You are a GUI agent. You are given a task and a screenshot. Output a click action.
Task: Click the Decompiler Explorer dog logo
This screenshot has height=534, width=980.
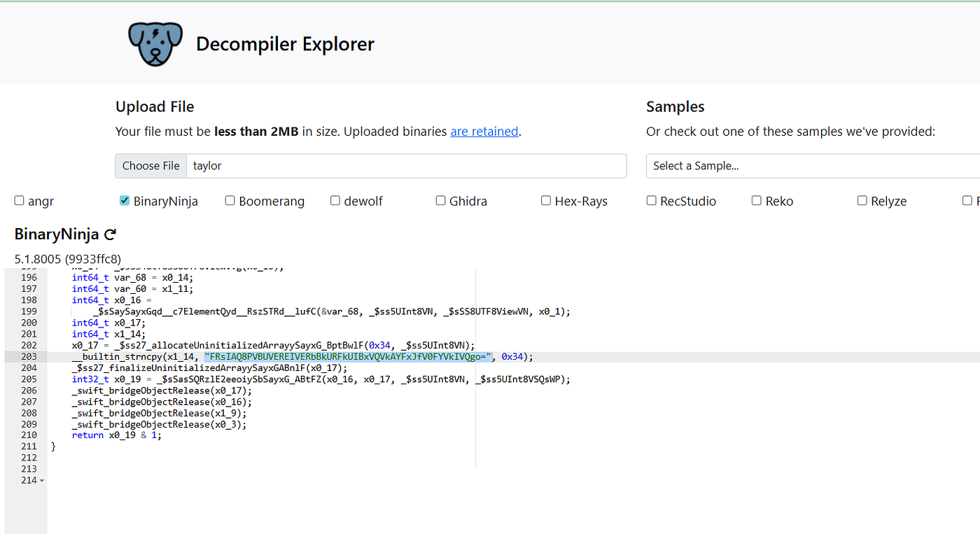155,44
